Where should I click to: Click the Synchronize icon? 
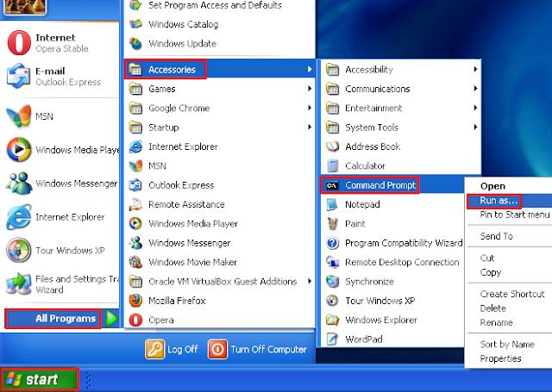pyautogui.click(x=332, y=281)
